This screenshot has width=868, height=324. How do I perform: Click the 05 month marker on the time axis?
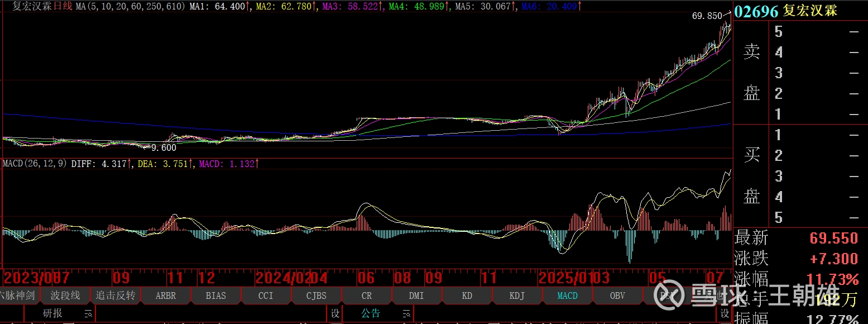[658, 278]
